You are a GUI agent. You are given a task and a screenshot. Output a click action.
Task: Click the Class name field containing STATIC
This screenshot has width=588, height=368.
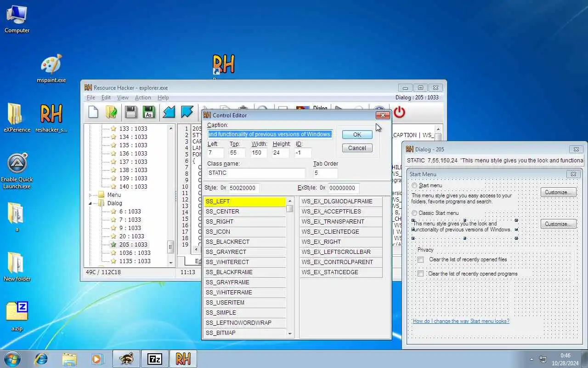256,173
